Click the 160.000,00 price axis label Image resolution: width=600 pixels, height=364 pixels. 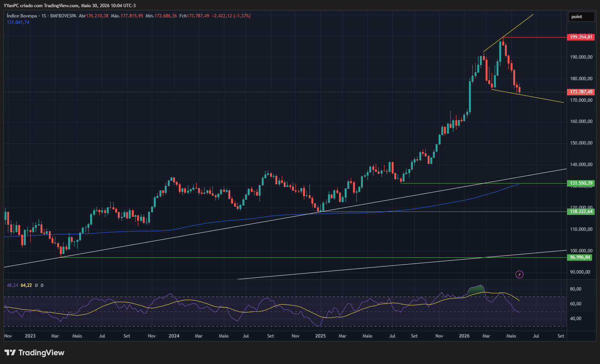click(581, 121)
